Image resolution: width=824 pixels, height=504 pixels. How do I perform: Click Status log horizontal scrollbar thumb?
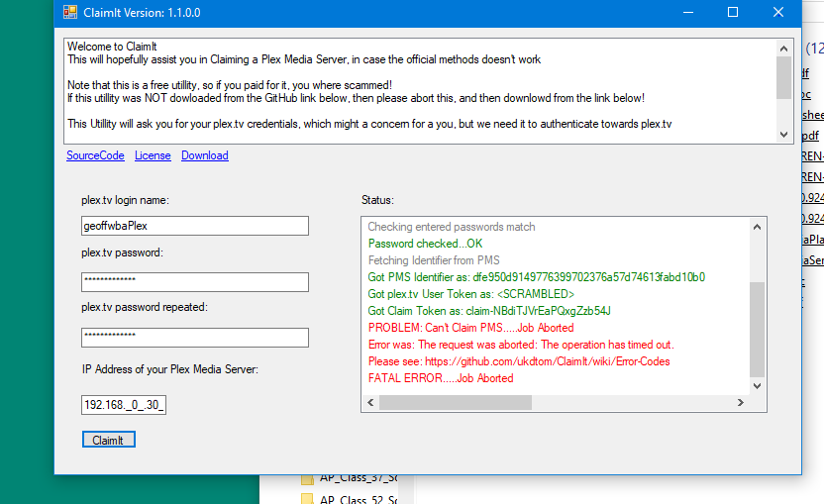456,403
